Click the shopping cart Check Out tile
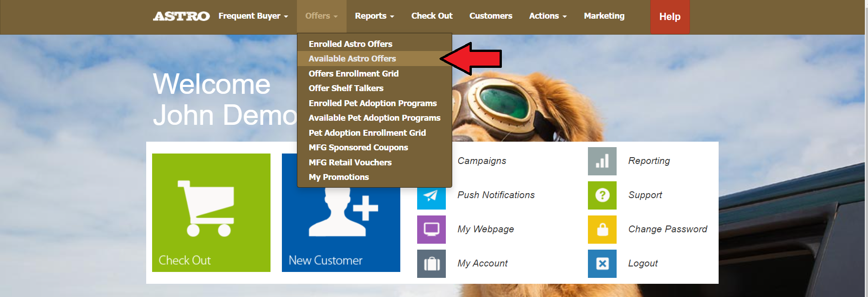 [x=211, y=212]
